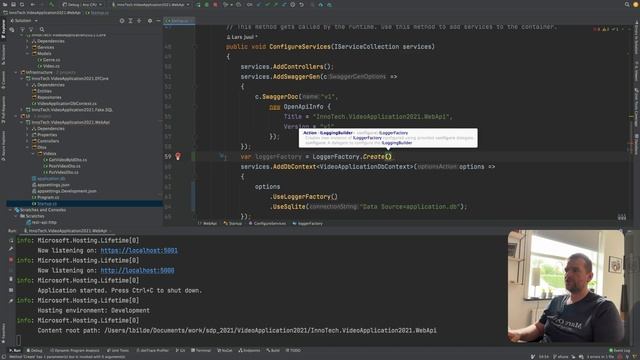Open the Debug tool window tab at bottom
The image size is (640, 360).
click(34, 350)
